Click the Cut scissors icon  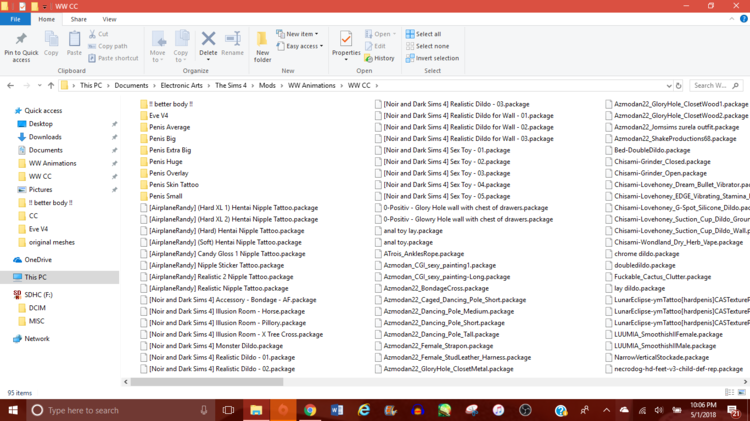coord(92,34)
